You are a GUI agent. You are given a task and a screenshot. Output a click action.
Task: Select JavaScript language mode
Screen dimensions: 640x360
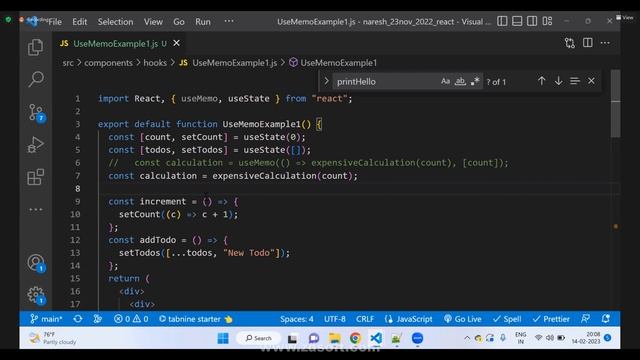click(x=408, y=319)
